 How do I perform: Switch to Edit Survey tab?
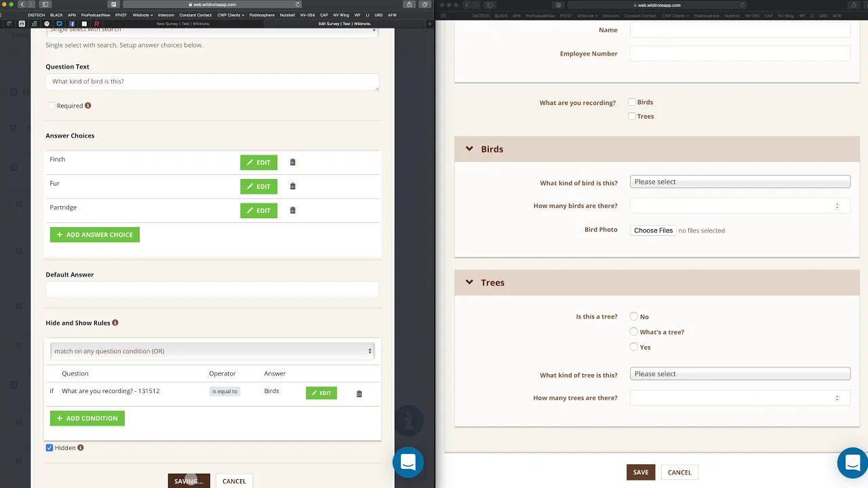click(x=344, y=24)
